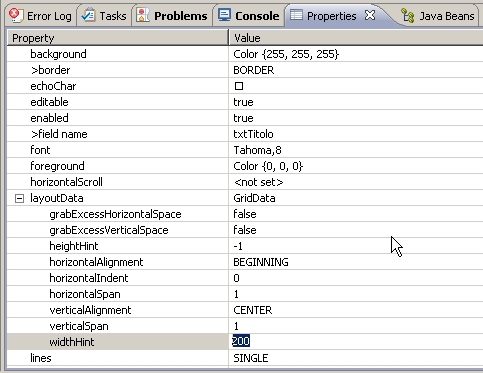Select the verticalSpan property
Image resolution: width=483 pixels, height=373 pixels.
(79, 326)
